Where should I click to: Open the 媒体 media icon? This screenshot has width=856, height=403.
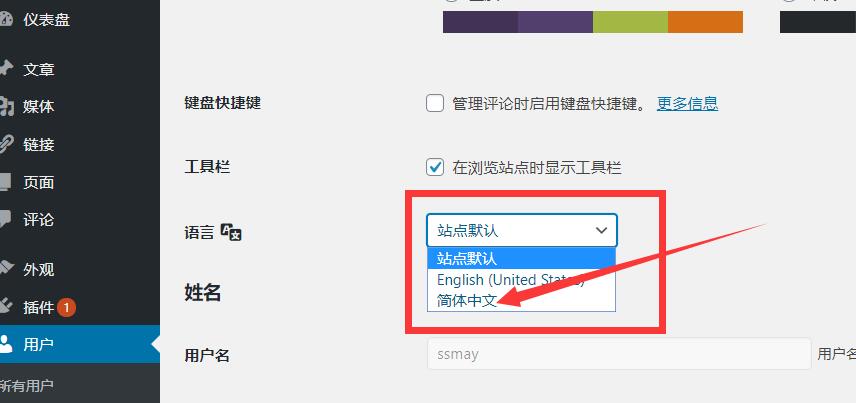tap(5, 106)
